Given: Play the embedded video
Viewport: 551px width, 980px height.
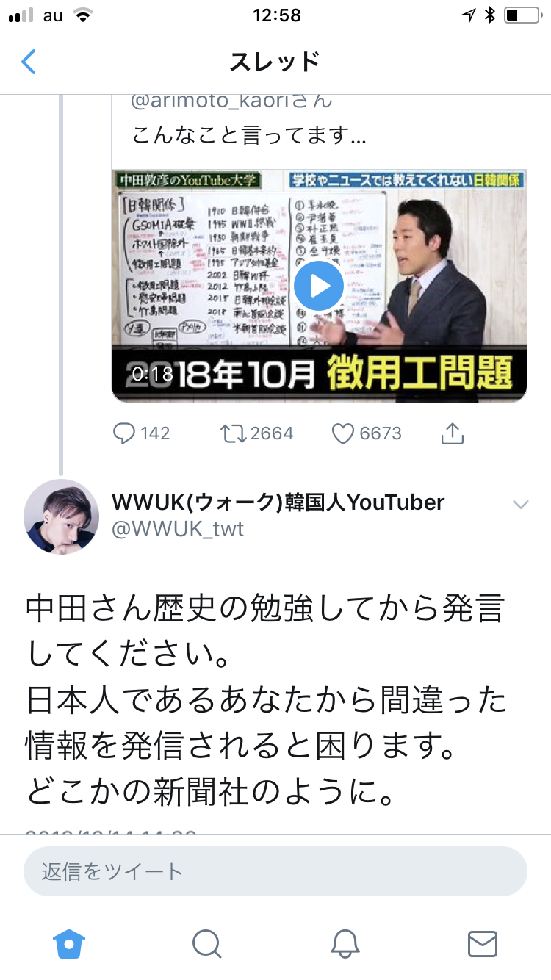Looking at the screenshot, I should coord(319,286).
